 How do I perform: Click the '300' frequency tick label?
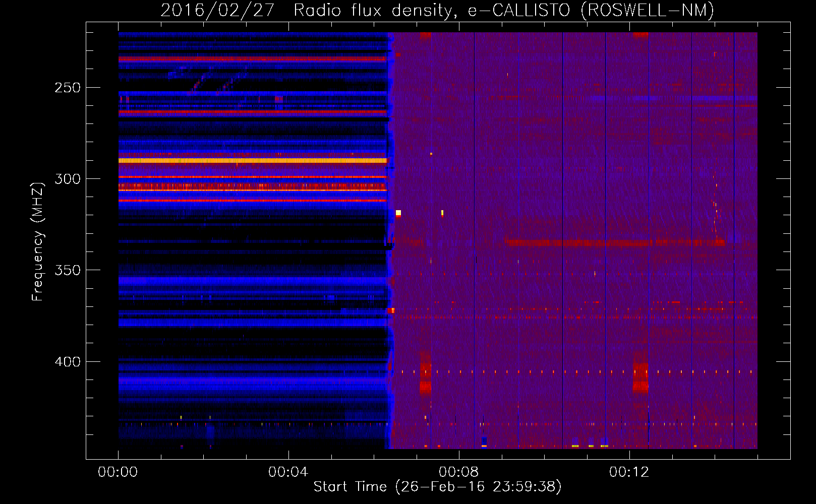(x=68, y=179)
